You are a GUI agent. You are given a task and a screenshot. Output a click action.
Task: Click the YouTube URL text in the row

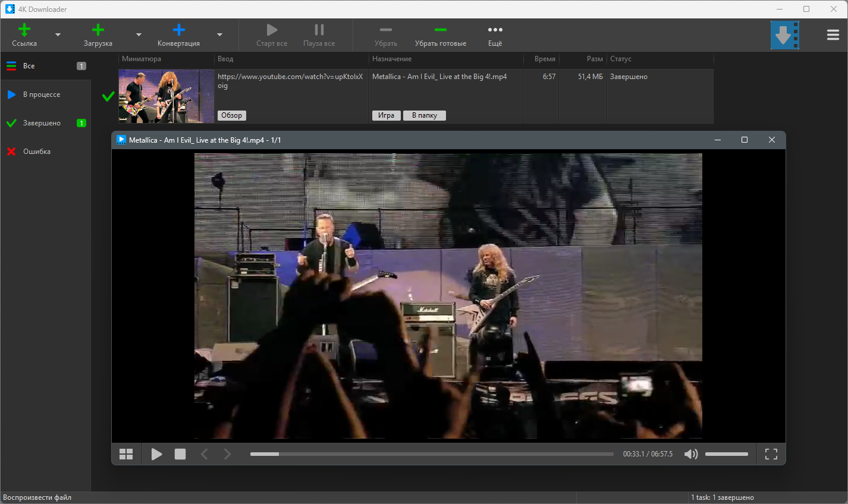coord(290,81)
